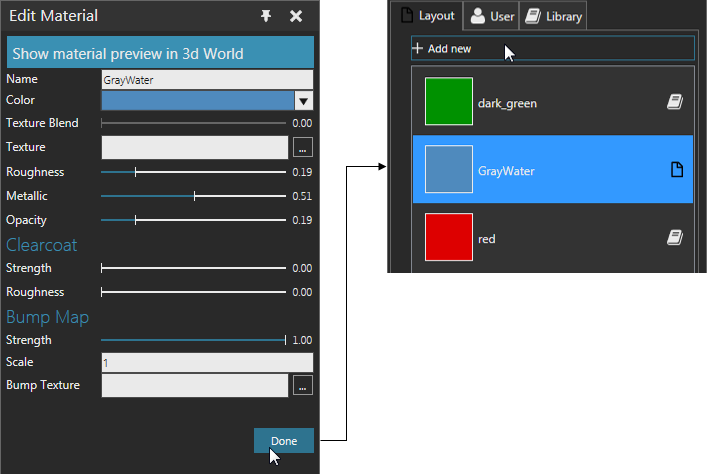The image size is (707, 474).
Task: Click the bump map Scale input field
Action: click(x=207, y=362)
